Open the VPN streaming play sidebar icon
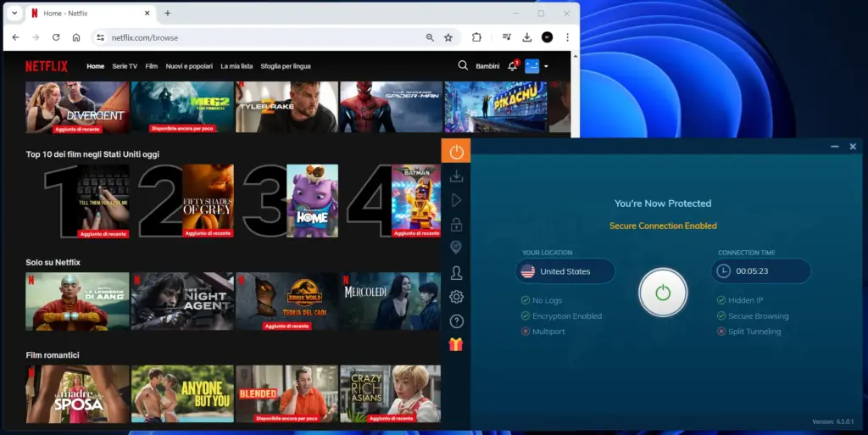 456,200
